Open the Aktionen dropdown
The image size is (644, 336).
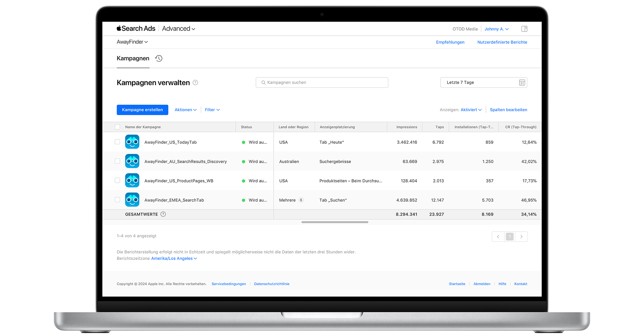click(186, 110)
